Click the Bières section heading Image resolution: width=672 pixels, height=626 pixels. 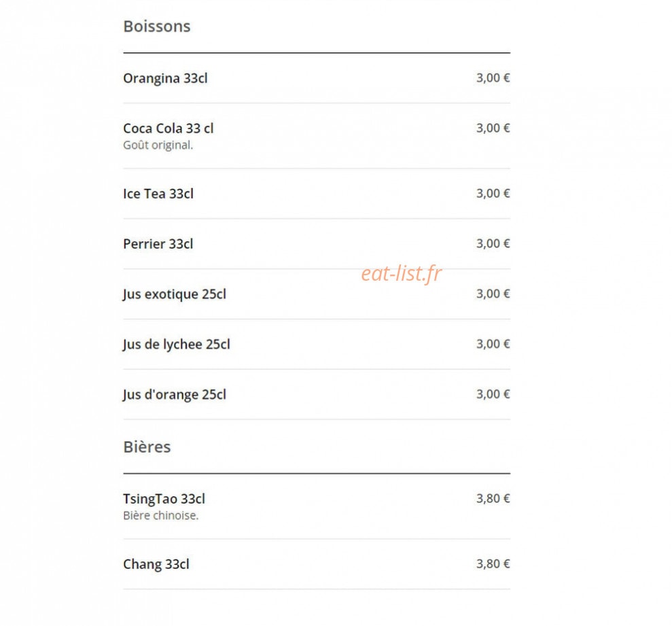click(x=147, y=447)
